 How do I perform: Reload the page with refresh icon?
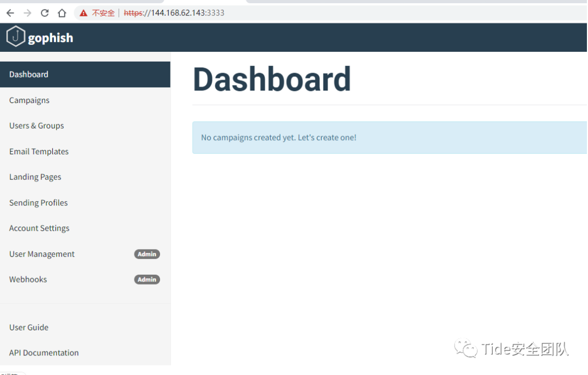45,13
